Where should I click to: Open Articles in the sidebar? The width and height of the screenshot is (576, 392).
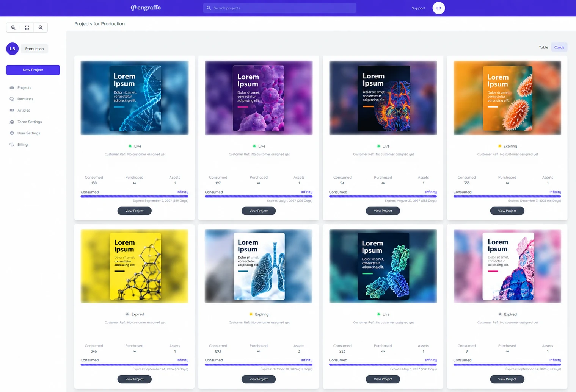24,110
